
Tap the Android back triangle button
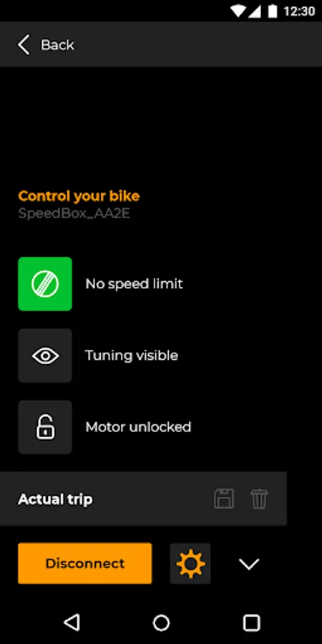click(72, 623)
